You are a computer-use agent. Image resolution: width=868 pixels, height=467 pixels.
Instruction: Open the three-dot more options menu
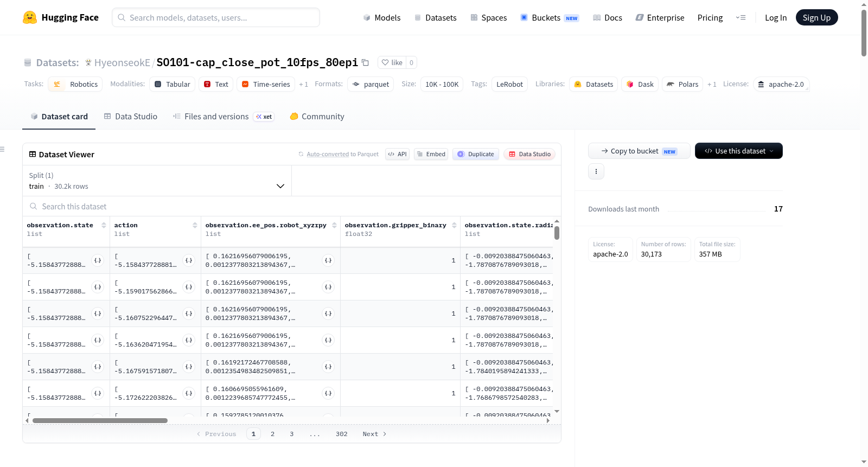[x=596, y=171]
